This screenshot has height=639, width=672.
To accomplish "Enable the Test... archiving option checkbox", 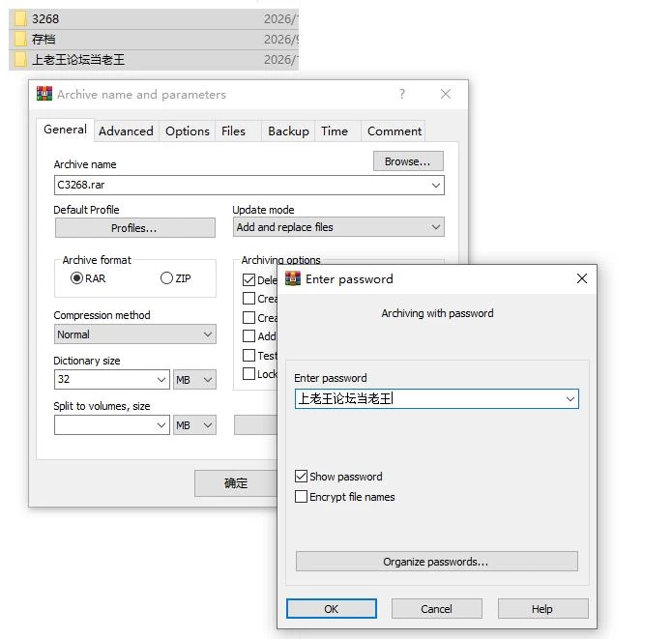I will click(x=249, y=356).
